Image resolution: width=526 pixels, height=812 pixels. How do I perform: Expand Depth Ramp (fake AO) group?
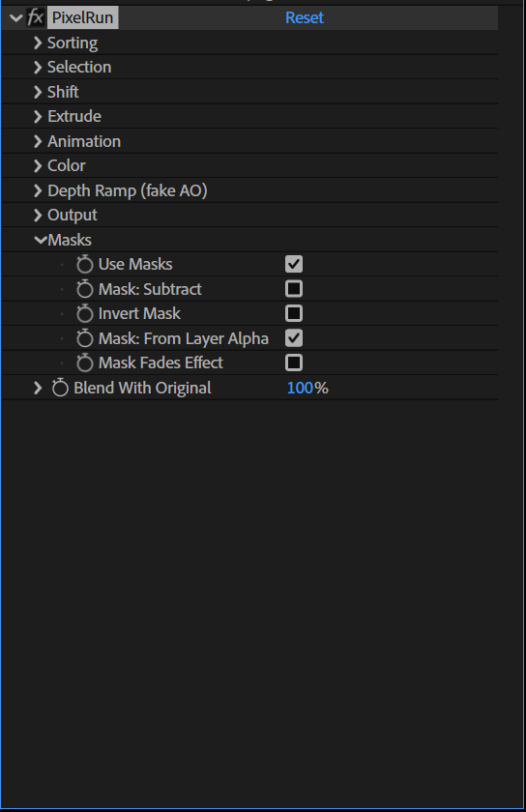[x=38, y=190]
